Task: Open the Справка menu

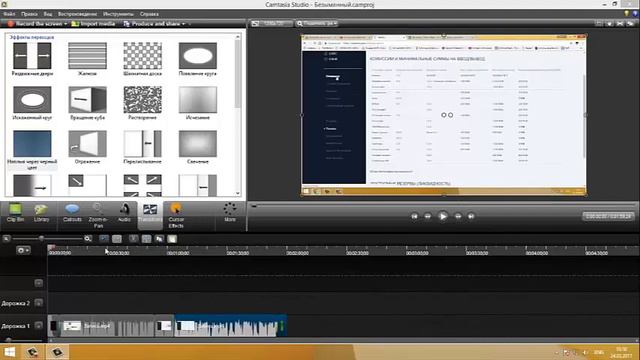Action: coord(149,14)
